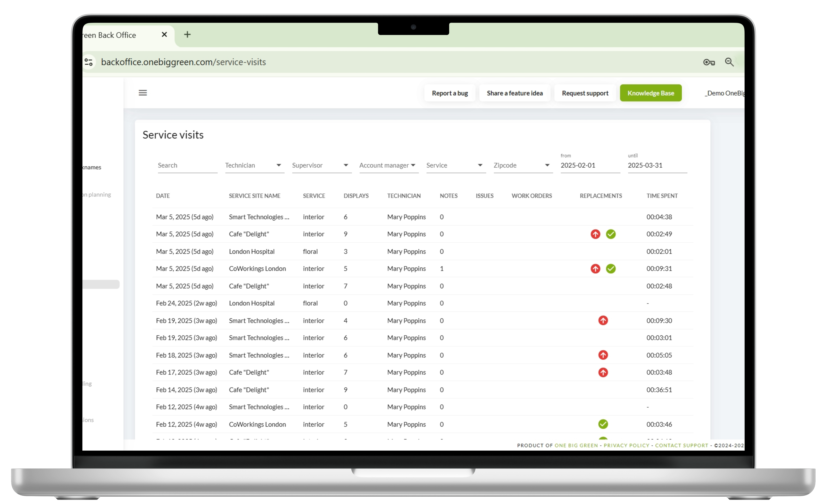
Task: Open the hamburger menu icon
Action: (143, 93)
